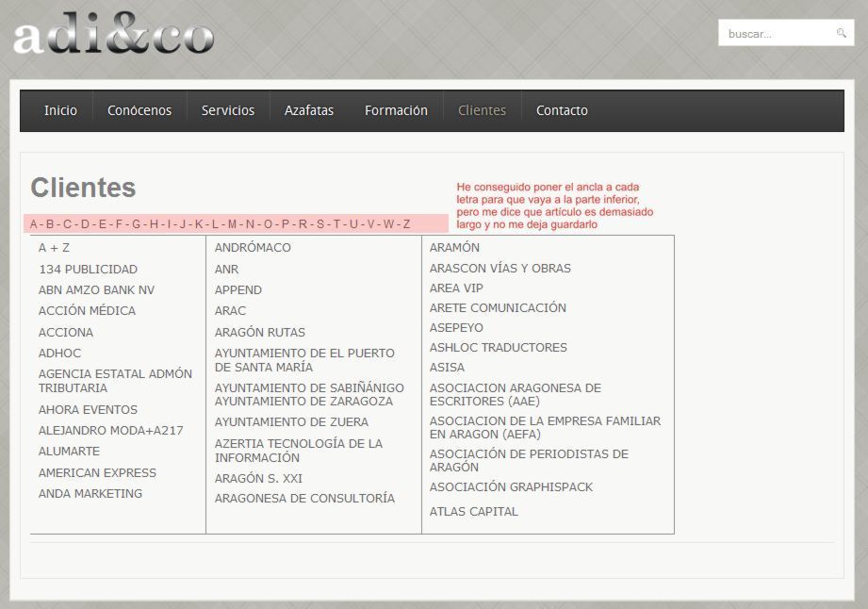Select ARAC entry

tap(230, 311)
